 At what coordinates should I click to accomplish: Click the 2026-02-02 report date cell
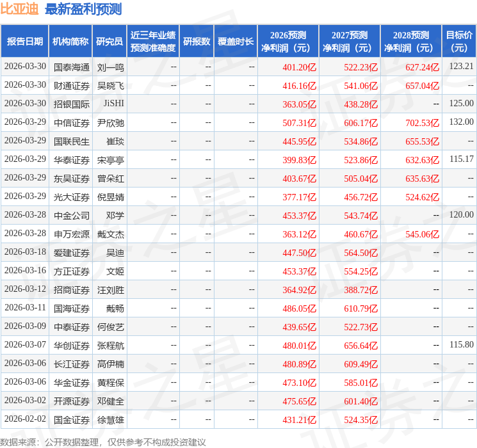click(x=25, y=419)
